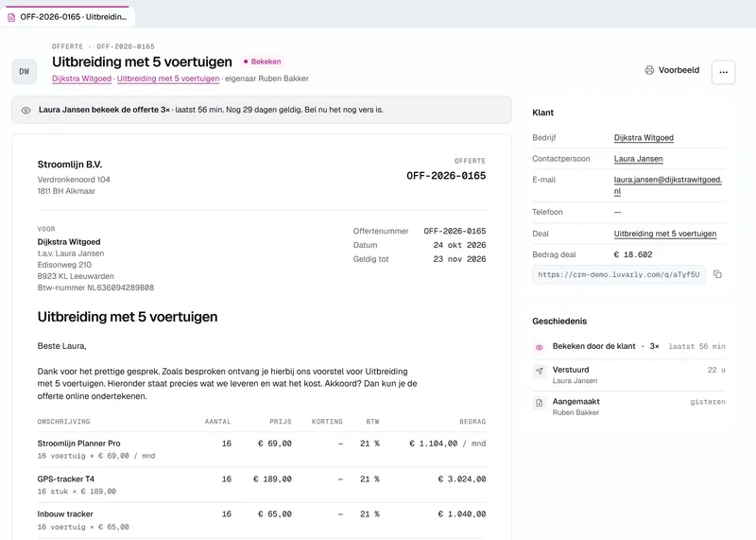Viewport: 756px width, 540px height.
Task: Open contact Laura Jansen in Klant panel
Action: [639, 159]
